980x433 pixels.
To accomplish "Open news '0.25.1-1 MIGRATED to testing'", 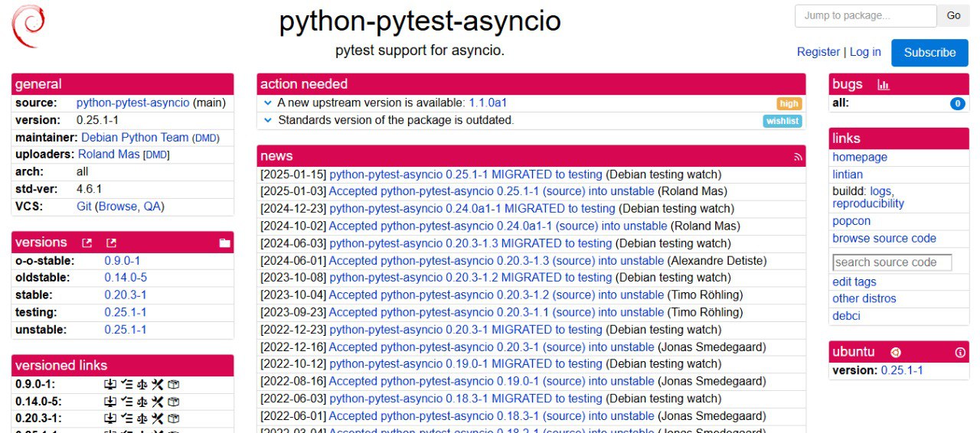I will coord(466,174).
